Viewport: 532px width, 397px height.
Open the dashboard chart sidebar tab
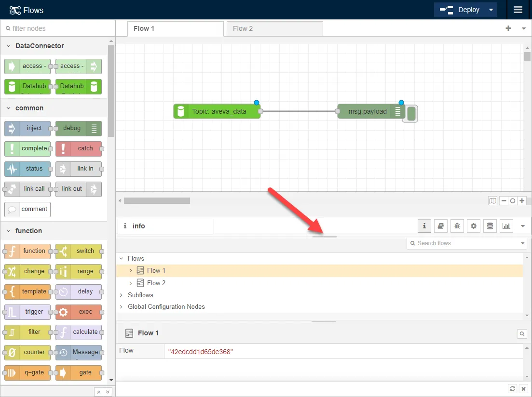tap(506, 226)
